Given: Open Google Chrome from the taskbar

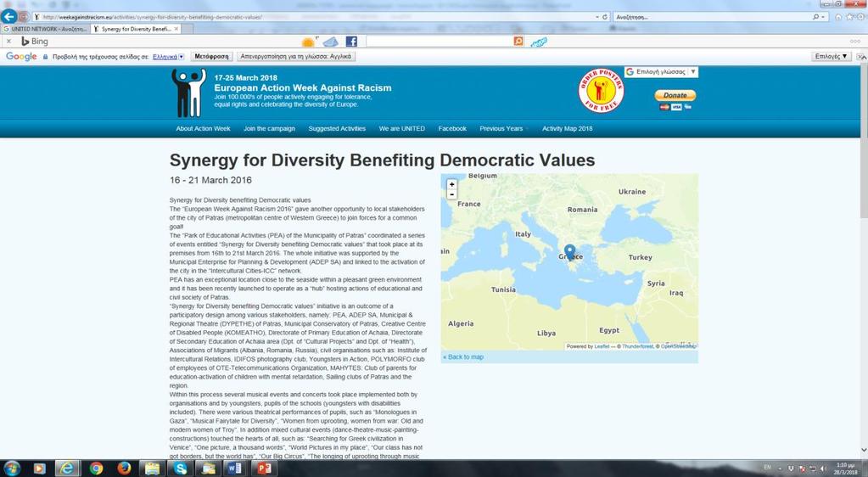Looking at the screenshot, I should click(x=96, y=469).
